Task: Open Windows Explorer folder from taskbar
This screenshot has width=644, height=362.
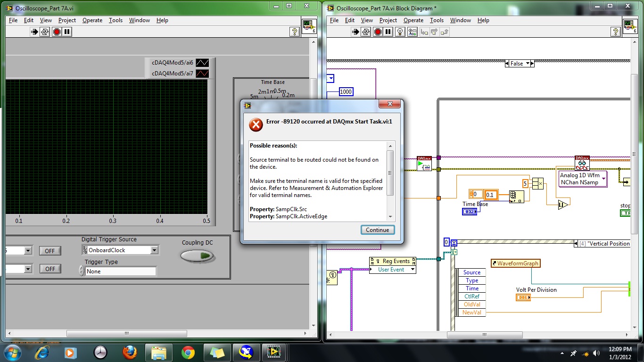Action: [159, 353]
